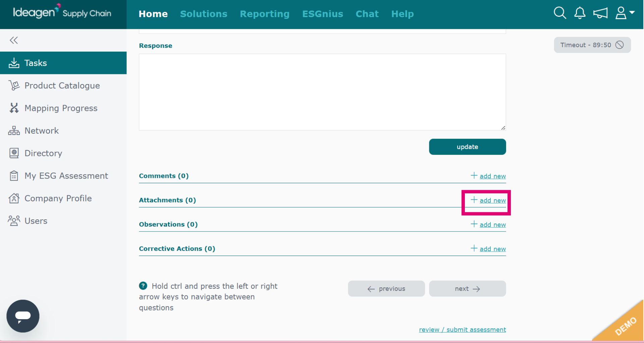The image size is (644, 343).
Task: Open the announcements megaphone icon
Action: pyautogui.click(x=600, y=13)
